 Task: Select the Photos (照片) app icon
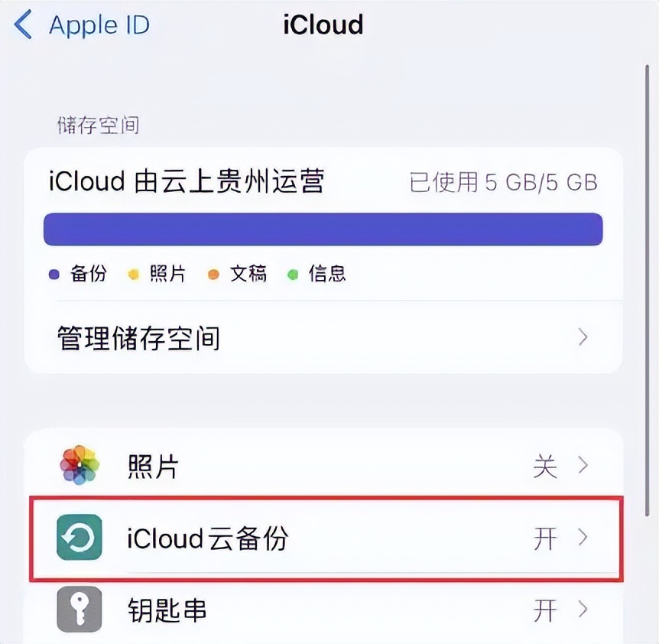[x=76, y=465]
